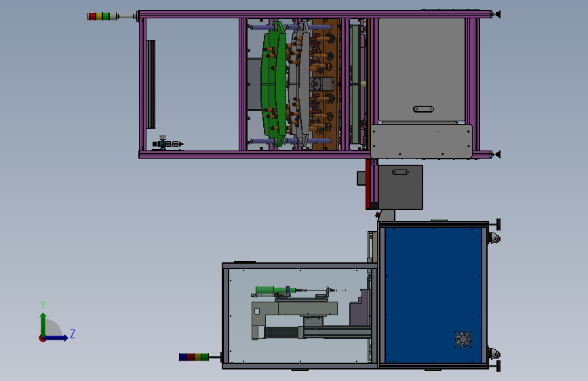This screenshot has width=588, height=381.
Task: Select the large light-gray cover with handle slot
Action: pyautogui.click(x=422, y=70)
